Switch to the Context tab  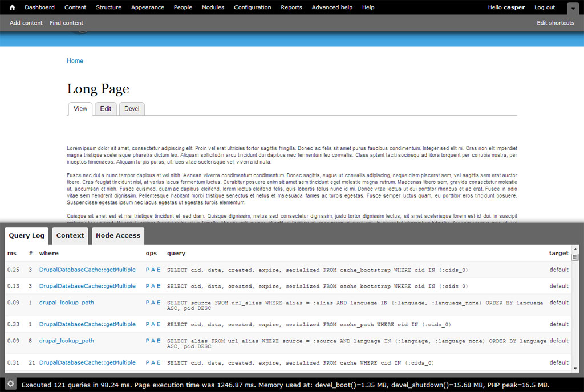tap(70, 235)
